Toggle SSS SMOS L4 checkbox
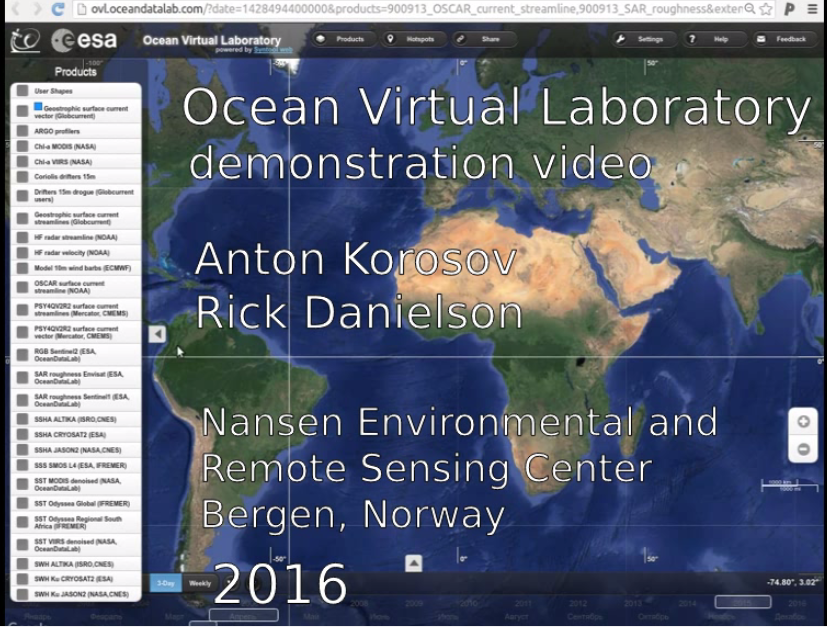 (22, 465)
